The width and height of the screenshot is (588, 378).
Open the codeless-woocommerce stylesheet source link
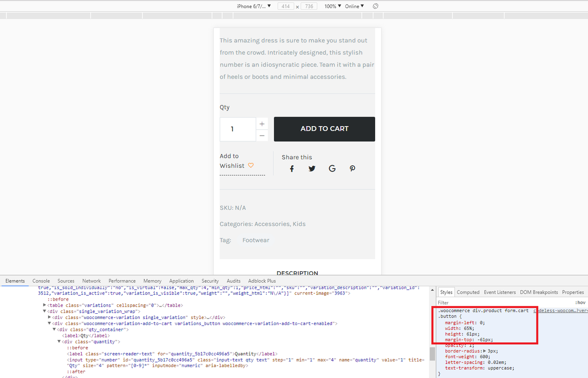coord(560,310)
